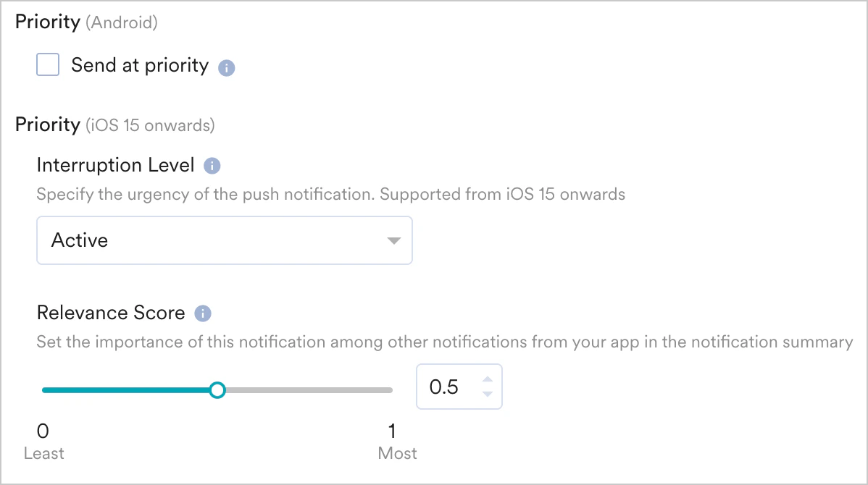Click the stepper down arrow on the score field
The image size is (868, 485).
pos(488,395)
